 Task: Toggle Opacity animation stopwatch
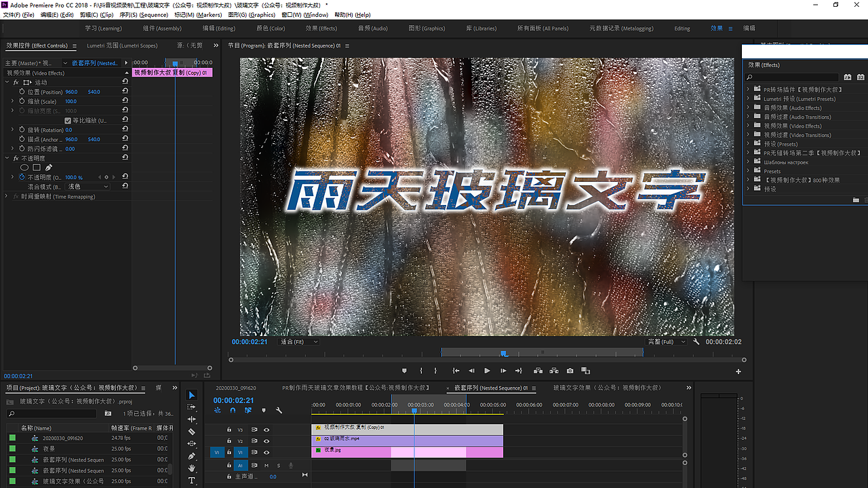click(22, 177)
